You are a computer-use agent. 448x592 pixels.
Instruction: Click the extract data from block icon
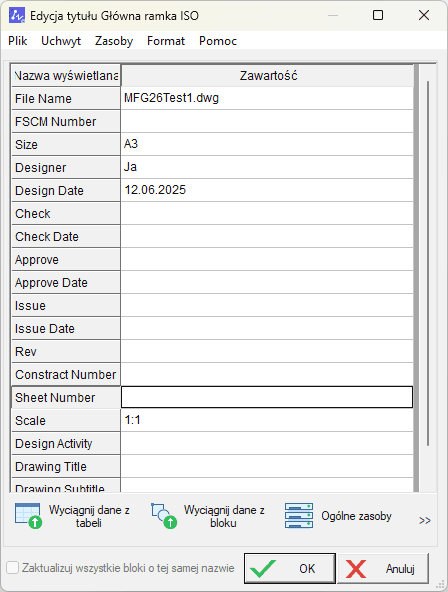click(164, 516)
